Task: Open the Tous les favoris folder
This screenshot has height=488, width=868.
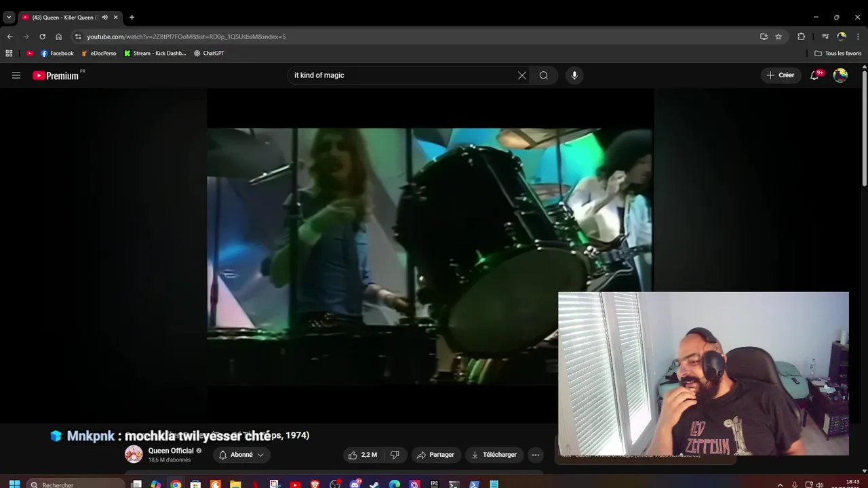Action: tap(838, 53)
